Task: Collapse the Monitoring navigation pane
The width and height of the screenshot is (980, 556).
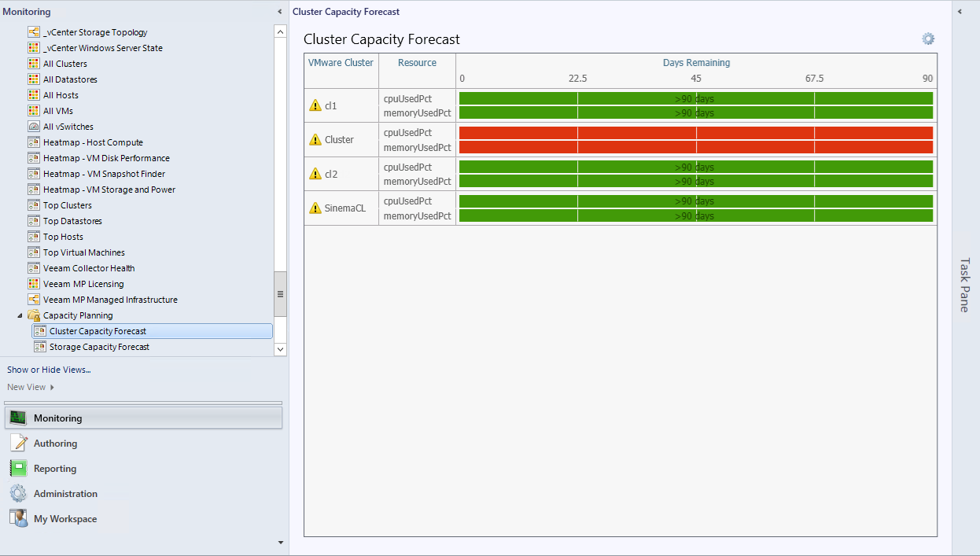Action: pos(280,12)
